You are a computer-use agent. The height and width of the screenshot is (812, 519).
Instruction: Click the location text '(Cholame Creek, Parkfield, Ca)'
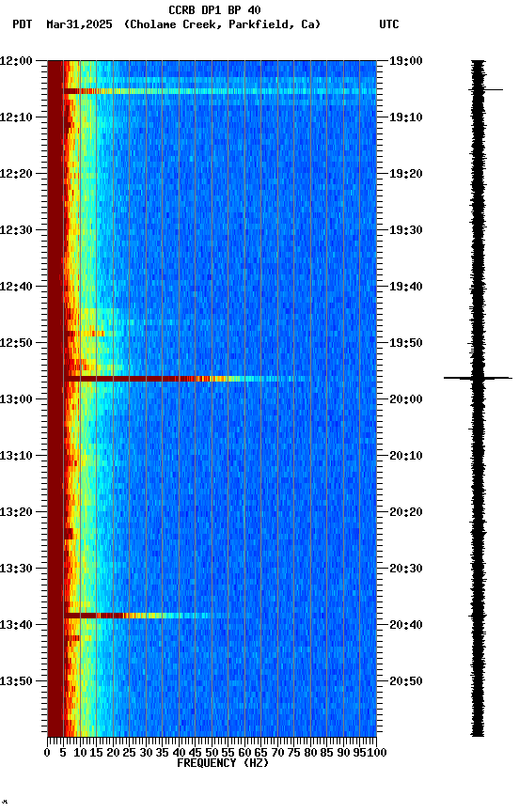pos(222,24)
